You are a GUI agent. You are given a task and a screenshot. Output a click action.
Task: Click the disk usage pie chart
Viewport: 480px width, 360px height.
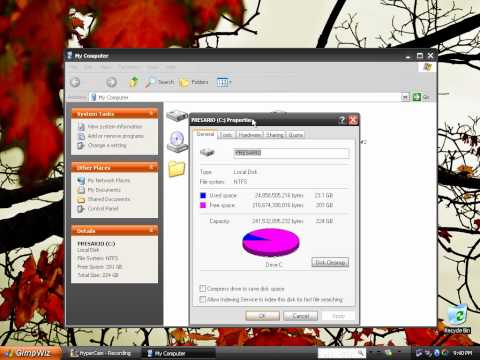point(271,243)
